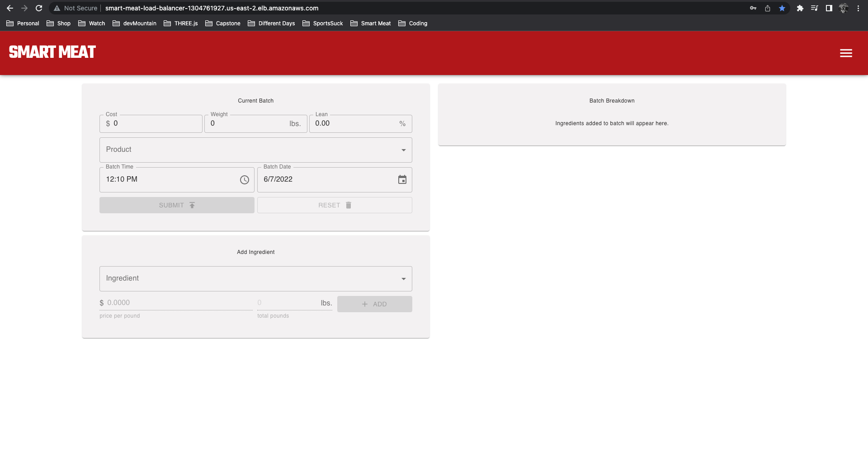Expand the Ingredient dropdown
The width and height of the screenshot is (868, 469).
[255, 279]
